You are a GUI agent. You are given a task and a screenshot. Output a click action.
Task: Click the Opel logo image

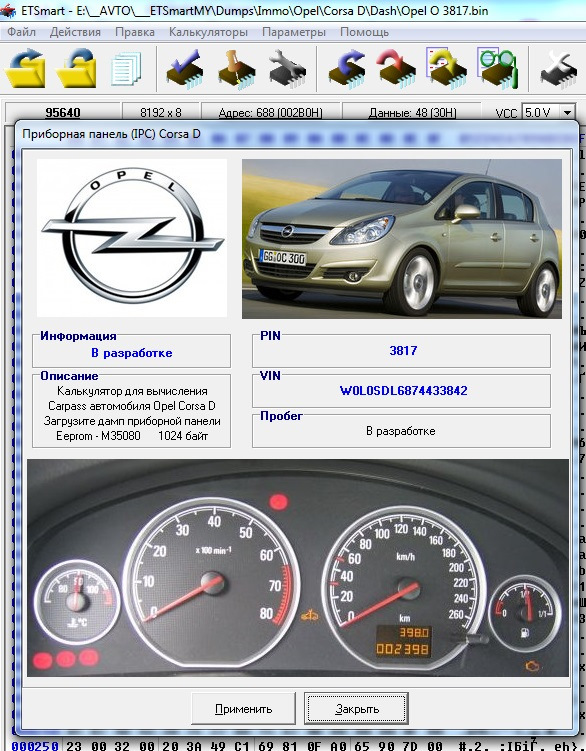coord(132,238)
